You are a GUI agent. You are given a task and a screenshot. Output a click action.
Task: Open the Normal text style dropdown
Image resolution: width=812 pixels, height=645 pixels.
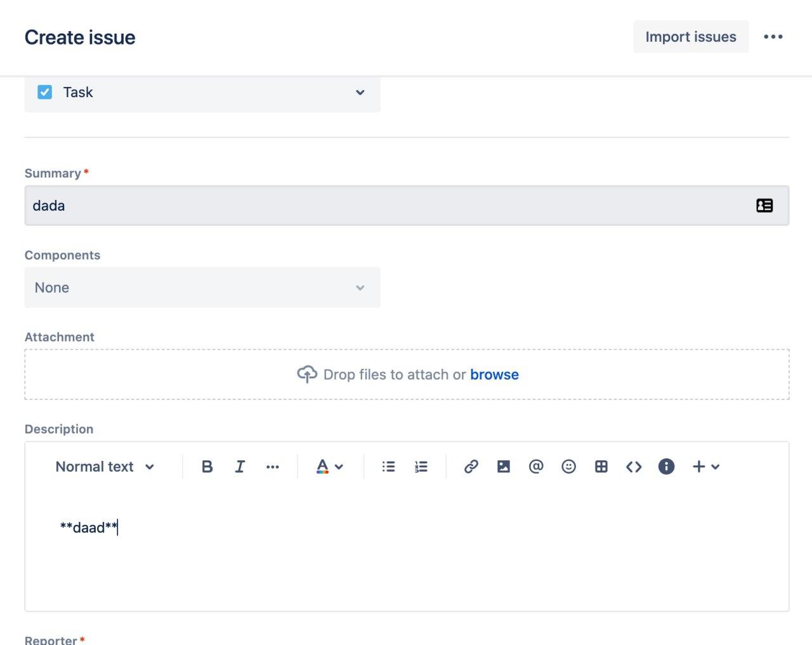105,467
